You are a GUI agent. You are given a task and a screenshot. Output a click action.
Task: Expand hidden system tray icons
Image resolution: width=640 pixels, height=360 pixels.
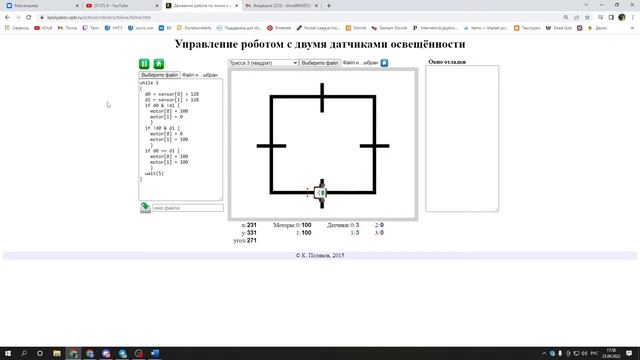coord(544,353)
